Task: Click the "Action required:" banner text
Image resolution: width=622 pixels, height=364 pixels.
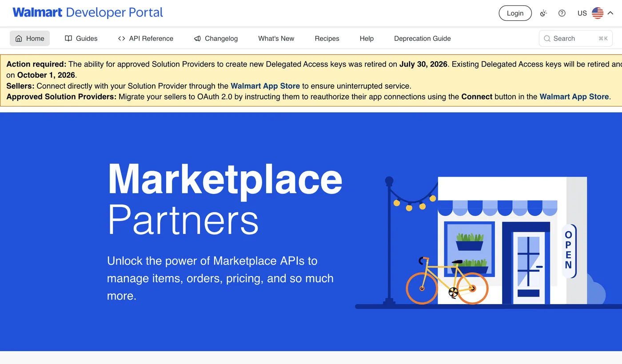Action: pyautogui.click(x=36, y=64)
